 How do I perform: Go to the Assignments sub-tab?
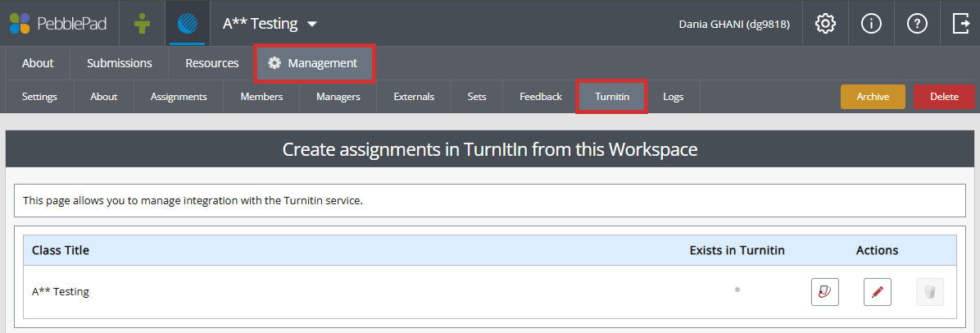coord(179,97)
